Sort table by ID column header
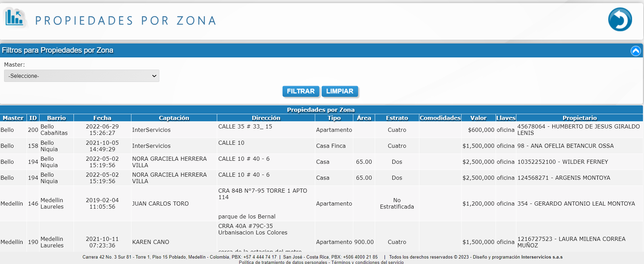 [x=33, y=118]
